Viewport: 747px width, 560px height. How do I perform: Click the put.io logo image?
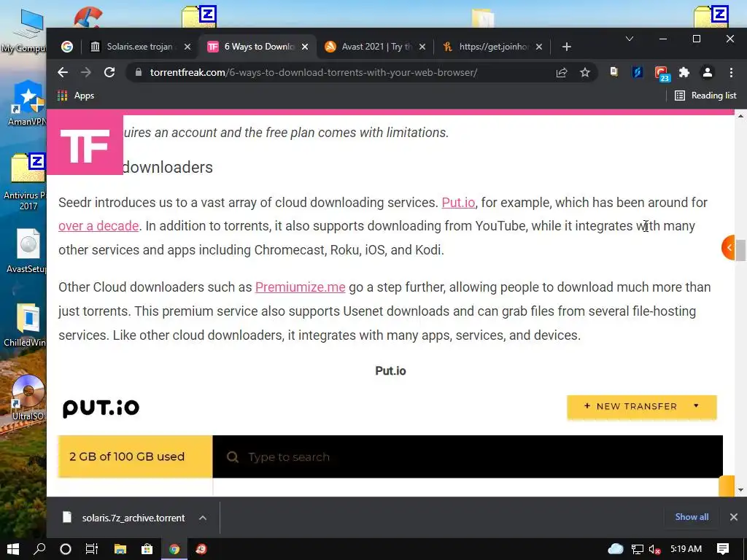pyautogui.click(x=101, y=408)
